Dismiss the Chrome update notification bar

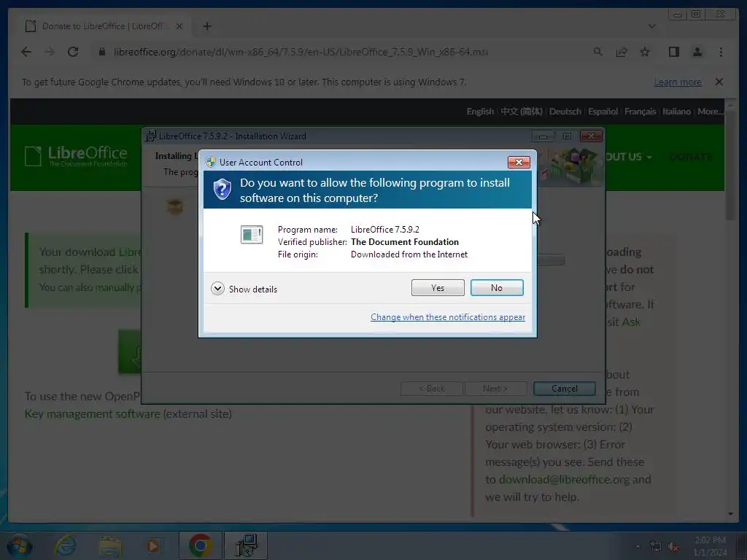pos(719,82)
